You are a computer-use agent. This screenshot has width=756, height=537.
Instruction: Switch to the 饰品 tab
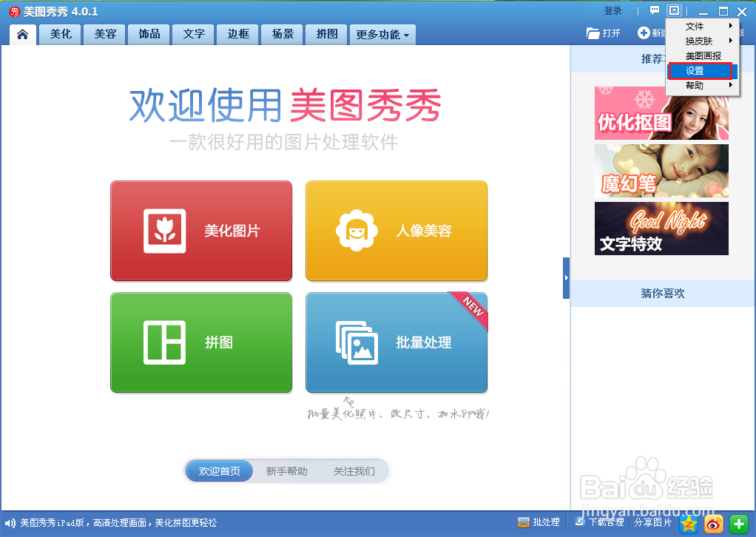(x=149, y=35)
